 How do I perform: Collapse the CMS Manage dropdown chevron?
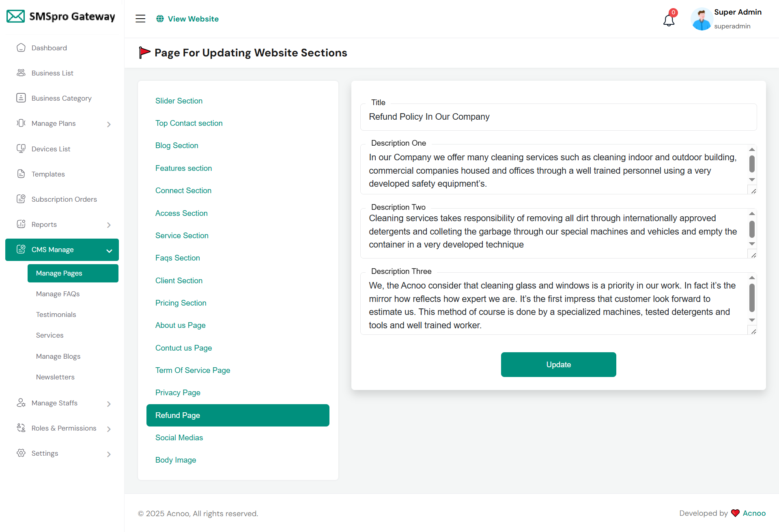(x=109, y=250)
